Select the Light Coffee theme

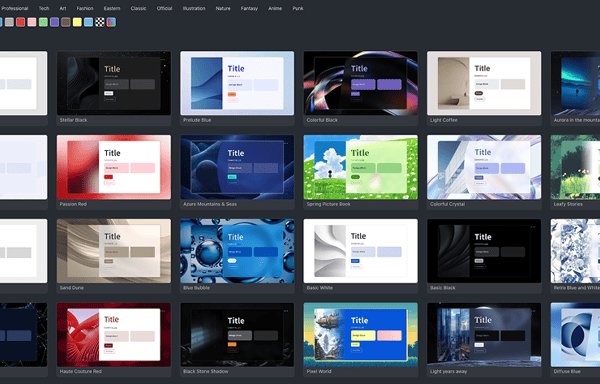point(484,88)
